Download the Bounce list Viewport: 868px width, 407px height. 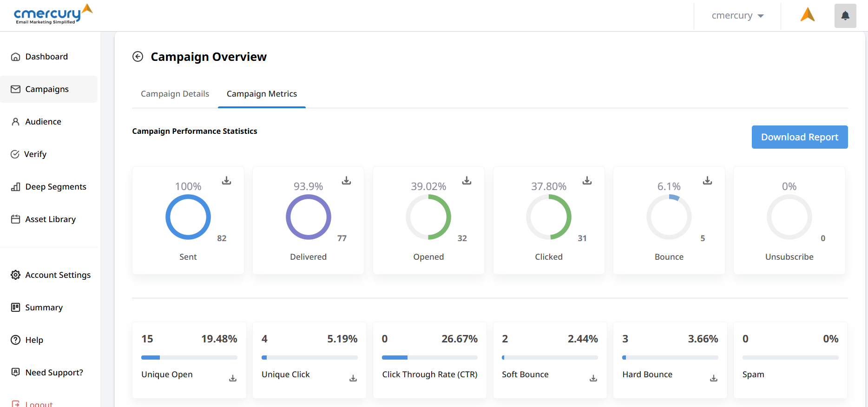(x=707, y=180)
